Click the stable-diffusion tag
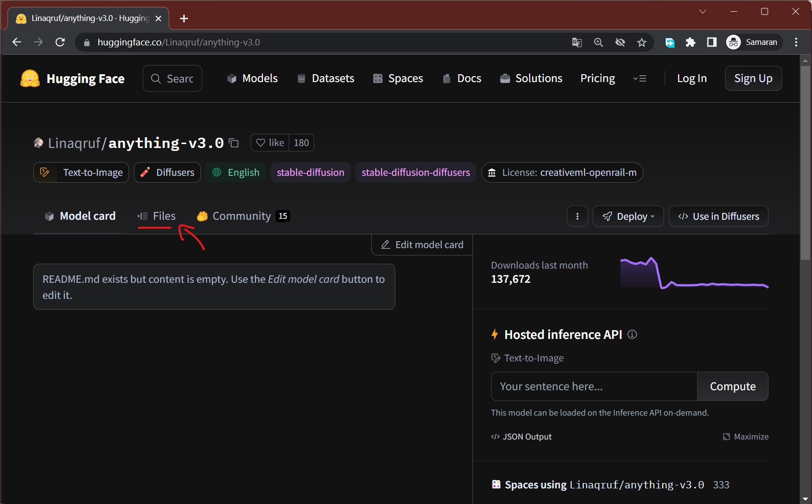Screen dimensions: 812x504 coord(311,172)
